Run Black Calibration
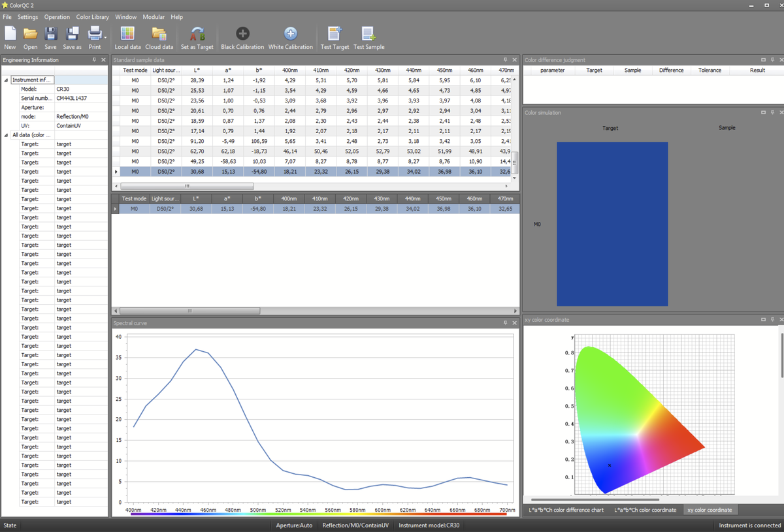This screenshot has height=532, width=784. pos(242,34)
